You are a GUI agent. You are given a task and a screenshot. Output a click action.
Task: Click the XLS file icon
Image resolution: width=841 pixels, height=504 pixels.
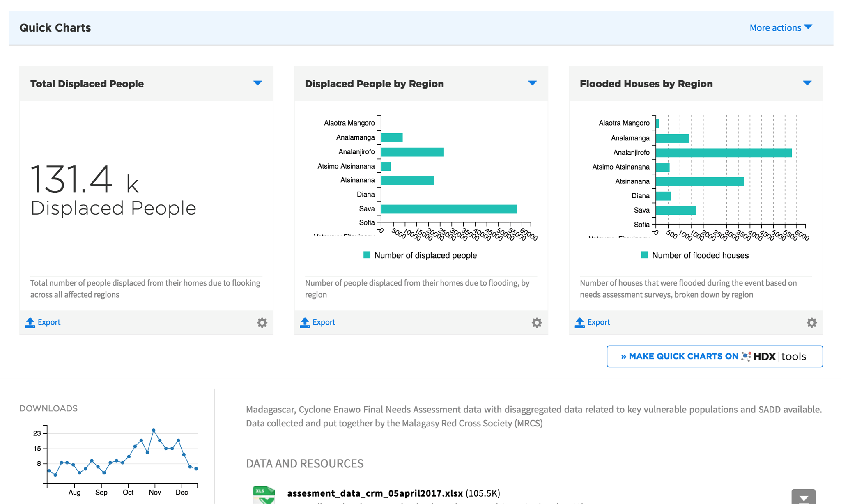pyautogui.click(x=264, y=495)
